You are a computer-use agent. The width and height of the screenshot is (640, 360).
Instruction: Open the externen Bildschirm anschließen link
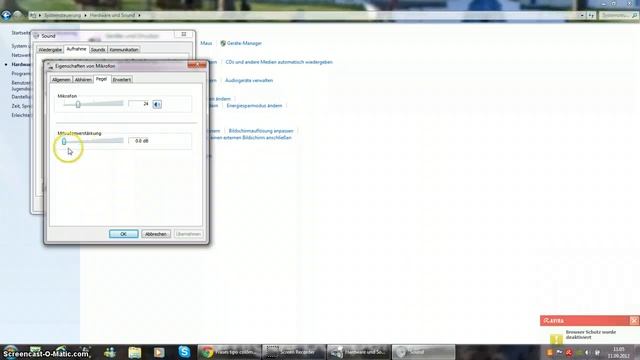click(x=250, y=138)
